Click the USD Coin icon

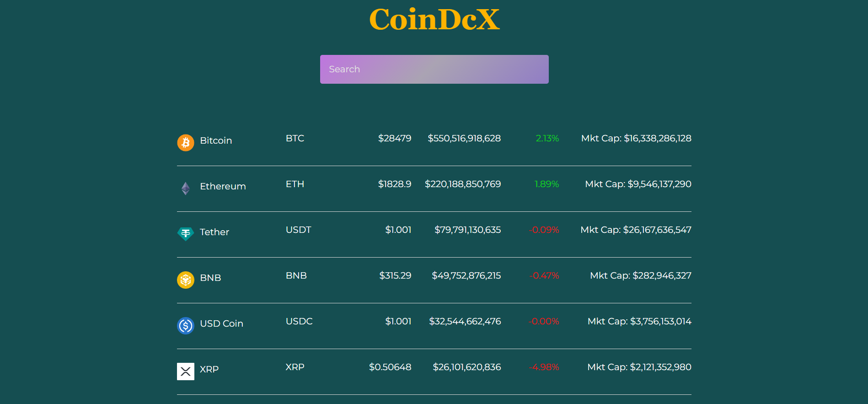coord(186,326)
